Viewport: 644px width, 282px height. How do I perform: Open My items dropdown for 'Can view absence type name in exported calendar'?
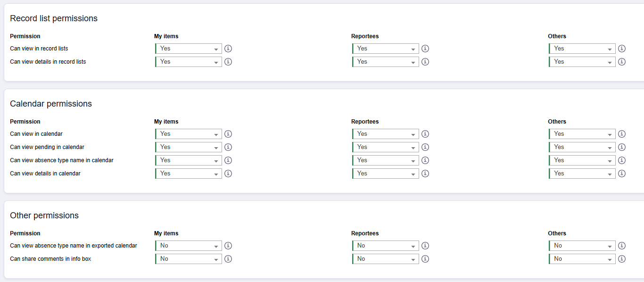pos(189,246)
